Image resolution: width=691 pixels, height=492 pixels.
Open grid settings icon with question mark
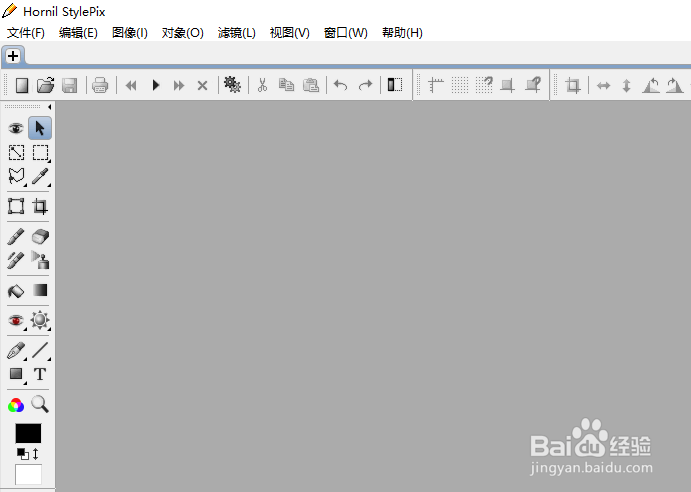coord(484,85)
